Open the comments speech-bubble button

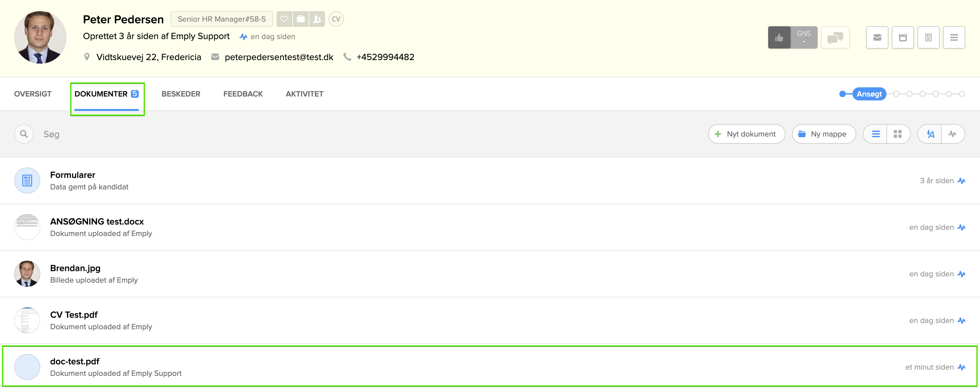point(835,37)
